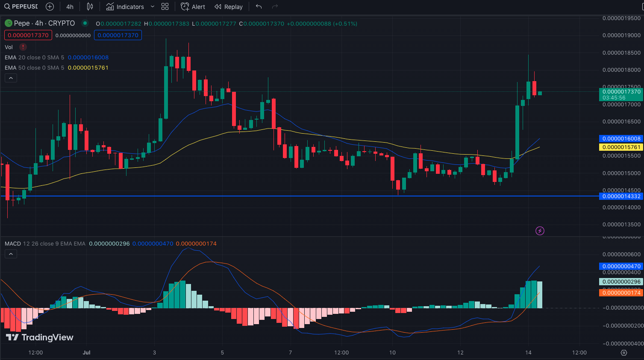Open the Indicators dialog

tap(125, 6)
